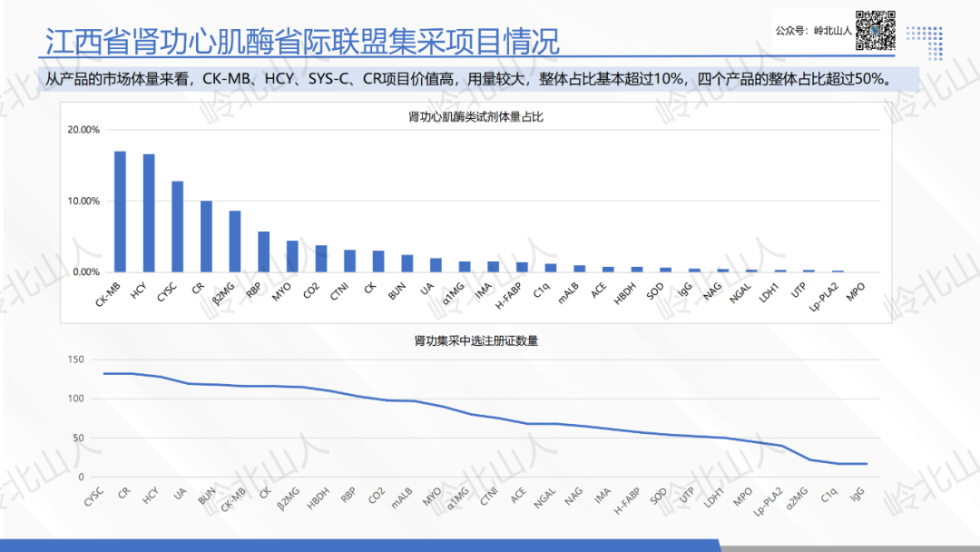Click the MPO label on the bar chart axis
Image resolution: width=980 pixels, height=552 pixels.
click(x=856, y=292)
